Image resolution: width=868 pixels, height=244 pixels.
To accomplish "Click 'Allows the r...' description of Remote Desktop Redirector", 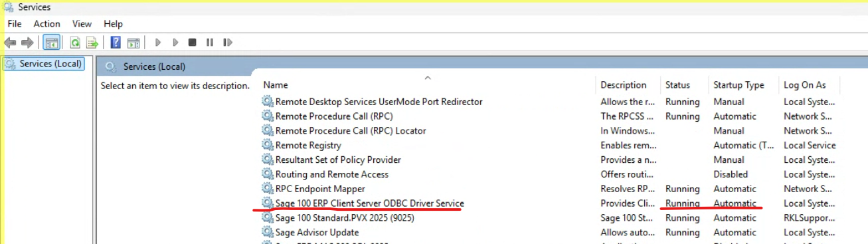I will coord(628,102).
